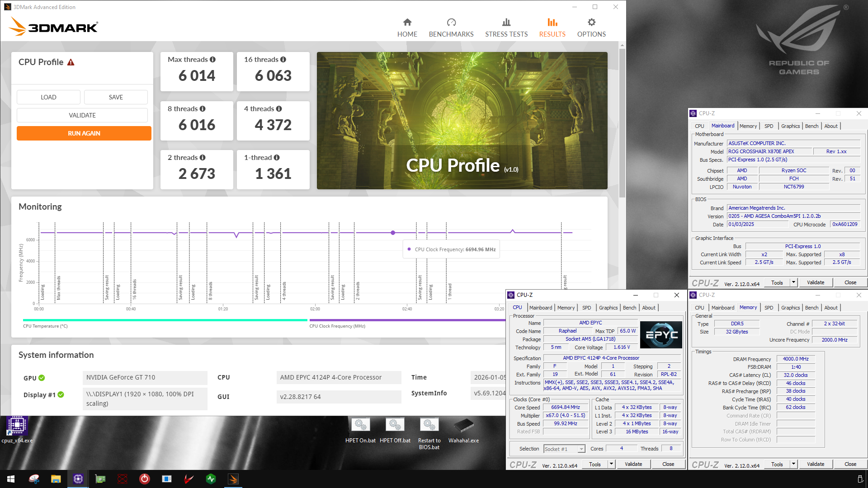The width and height of the screenshot is (868, 488).
Task: Click the CPU Profile preview image
Action: [462, 121]
